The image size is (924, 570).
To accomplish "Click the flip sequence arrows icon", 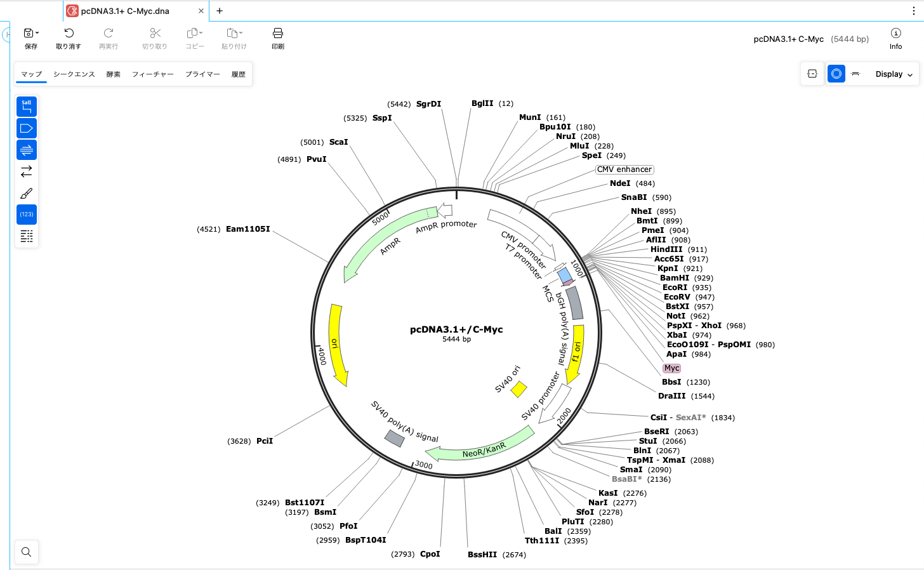I will coord(27,172).
